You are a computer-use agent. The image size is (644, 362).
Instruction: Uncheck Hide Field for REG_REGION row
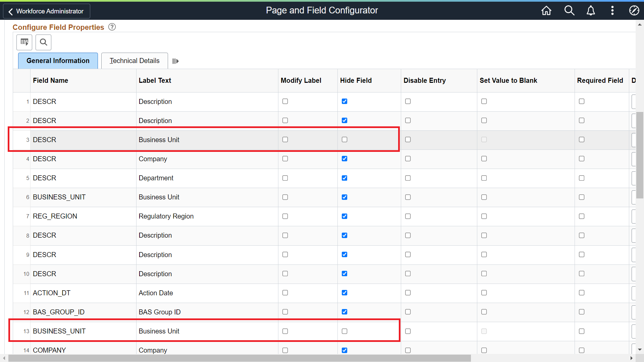(x=344, y=216)
